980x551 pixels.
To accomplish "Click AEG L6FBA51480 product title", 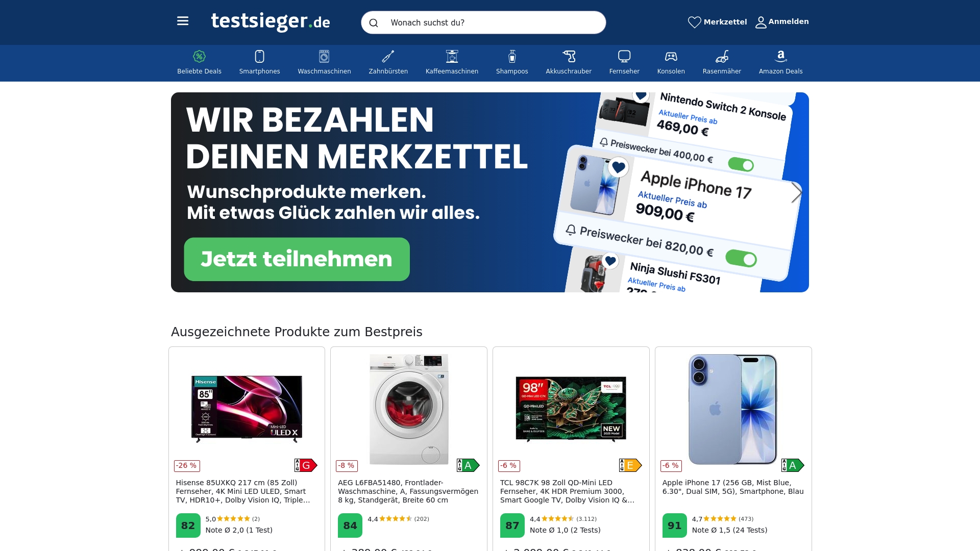I will coord(408,491).
